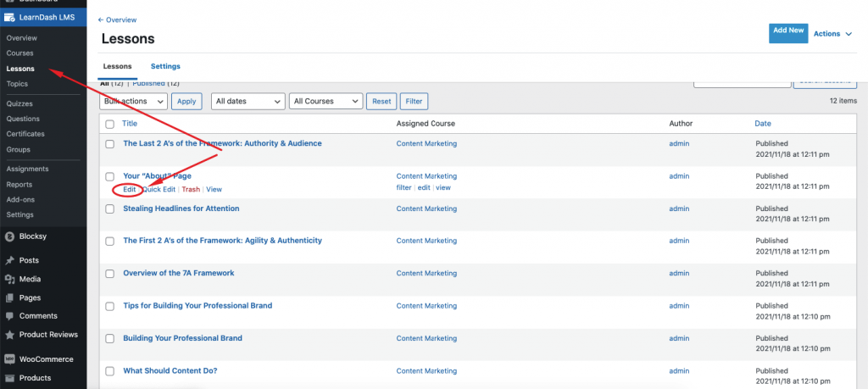Open the What Should Content Do? lesson
The width and height of the screenshot is (868, 389).
pos(170,370)
